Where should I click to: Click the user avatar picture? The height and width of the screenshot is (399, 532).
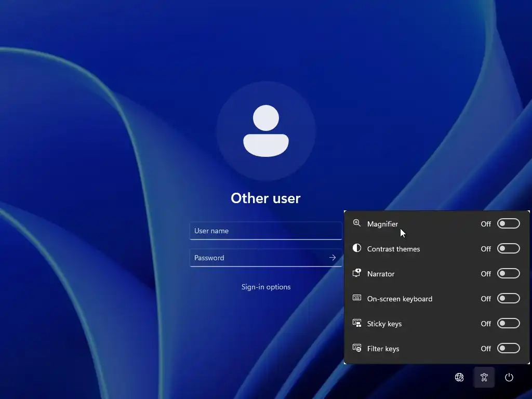click(266, 130)
